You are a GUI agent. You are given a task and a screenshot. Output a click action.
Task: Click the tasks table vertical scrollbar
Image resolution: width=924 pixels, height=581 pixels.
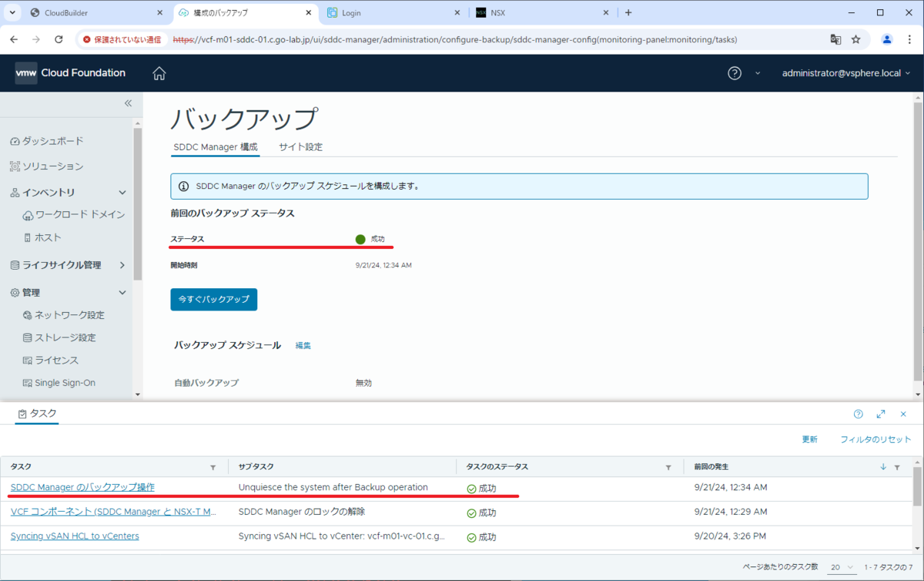click(x=917, y=485)
